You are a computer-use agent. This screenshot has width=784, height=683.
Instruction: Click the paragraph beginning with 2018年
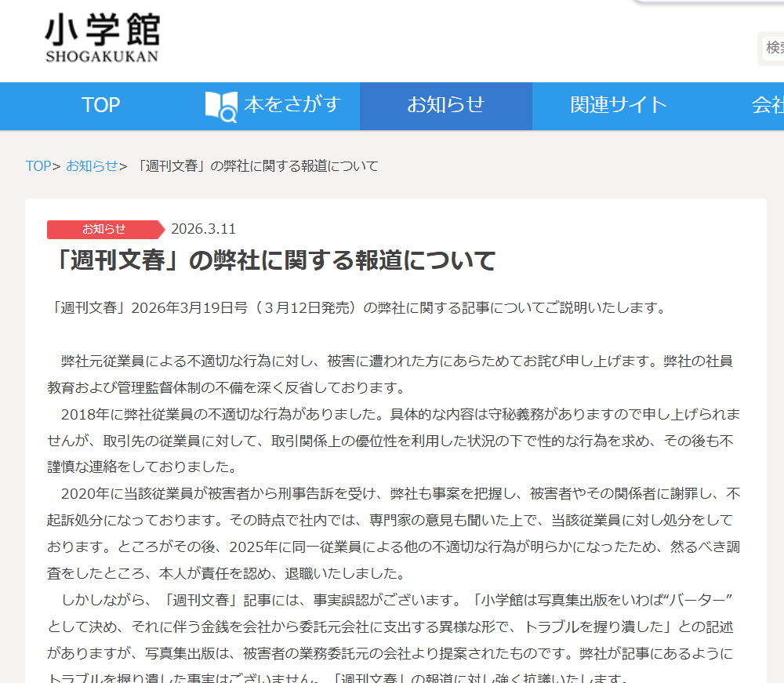coord(392,441)
